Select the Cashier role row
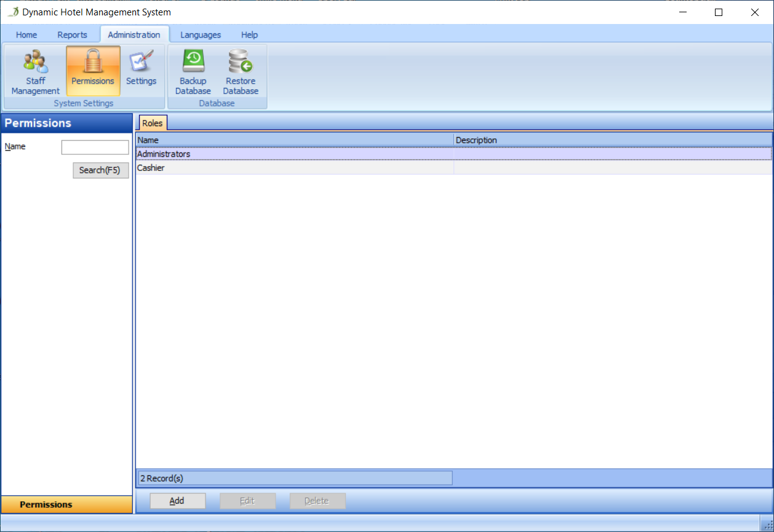Image resolution: width=774 pixels, height=532 pixels. click(x=295, y=168)
